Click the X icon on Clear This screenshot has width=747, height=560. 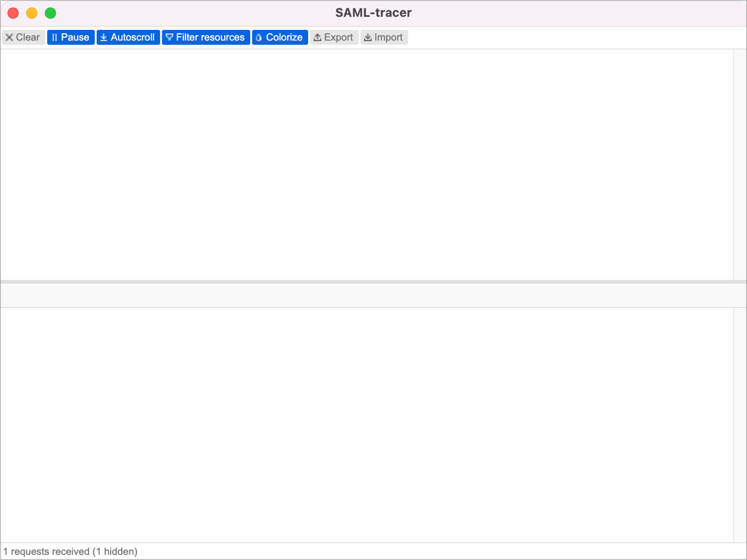pos(9,37)
